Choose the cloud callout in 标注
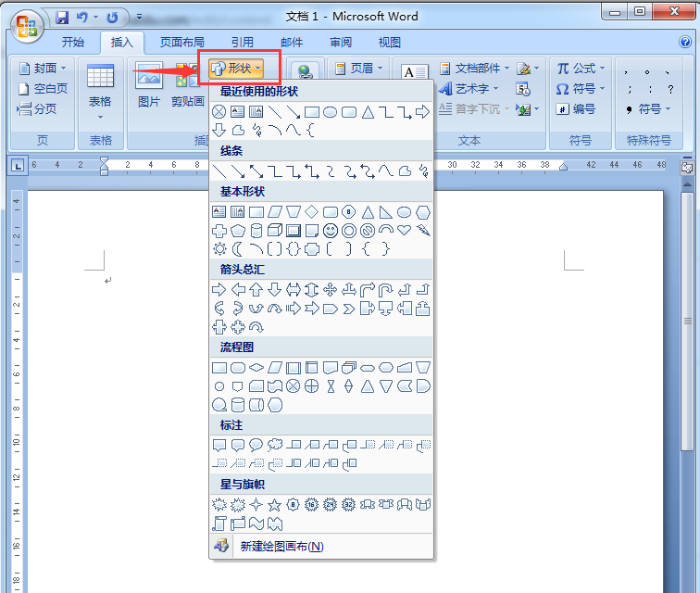Screen dimensions: 700x593 (275, 445)
